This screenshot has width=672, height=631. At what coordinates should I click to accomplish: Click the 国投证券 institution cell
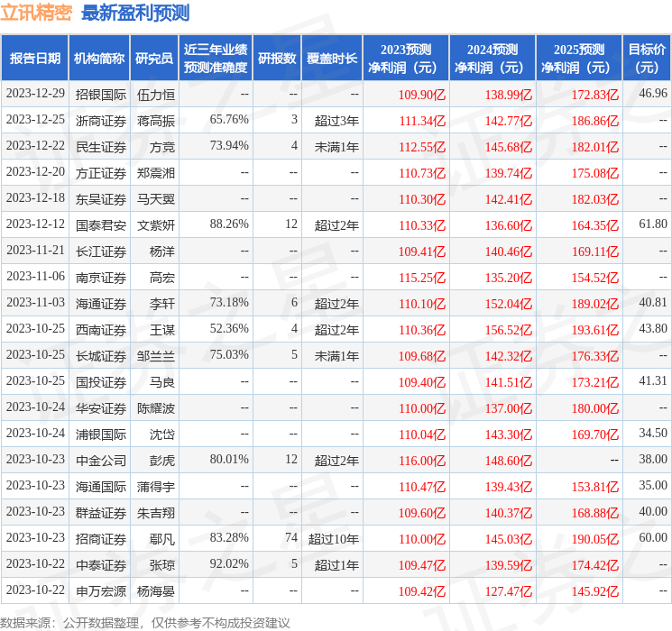tap(101, 382)
